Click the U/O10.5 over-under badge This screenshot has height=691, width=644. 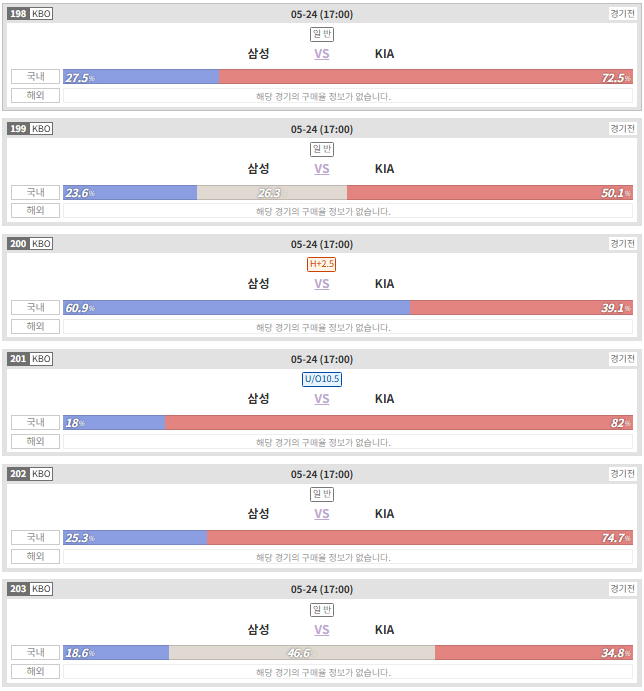click(x=321, y=379)
